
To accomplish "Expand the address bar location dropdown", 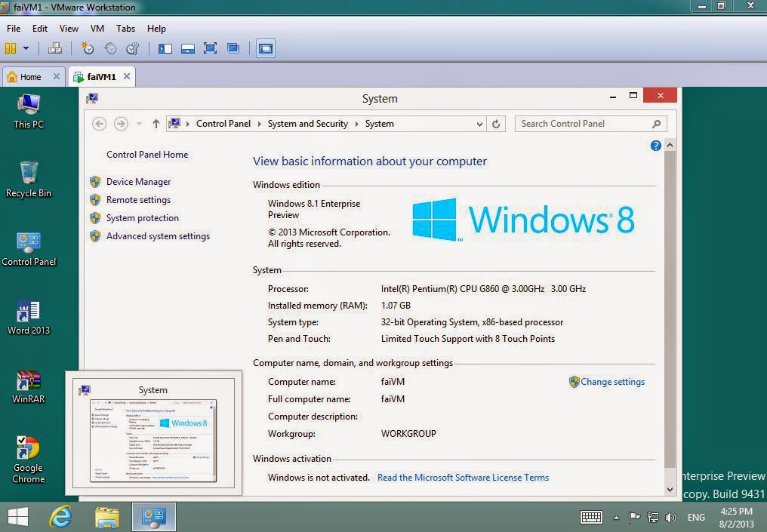I will click(478, 123).
